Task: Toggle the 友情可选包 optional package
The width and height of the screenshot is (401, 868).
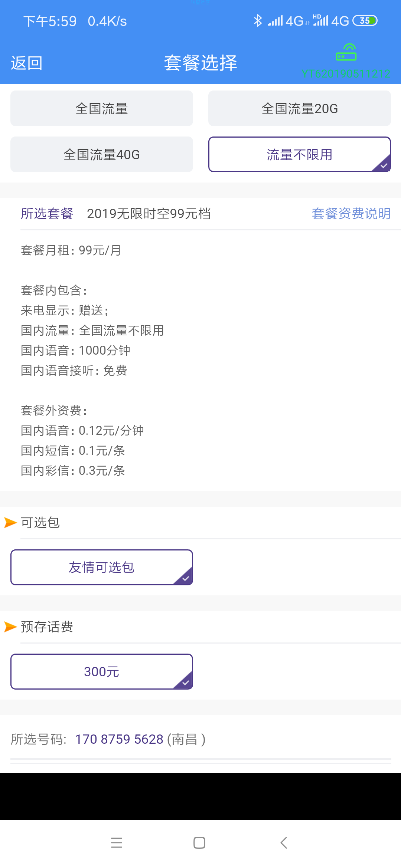Action: tap(102, 568)
